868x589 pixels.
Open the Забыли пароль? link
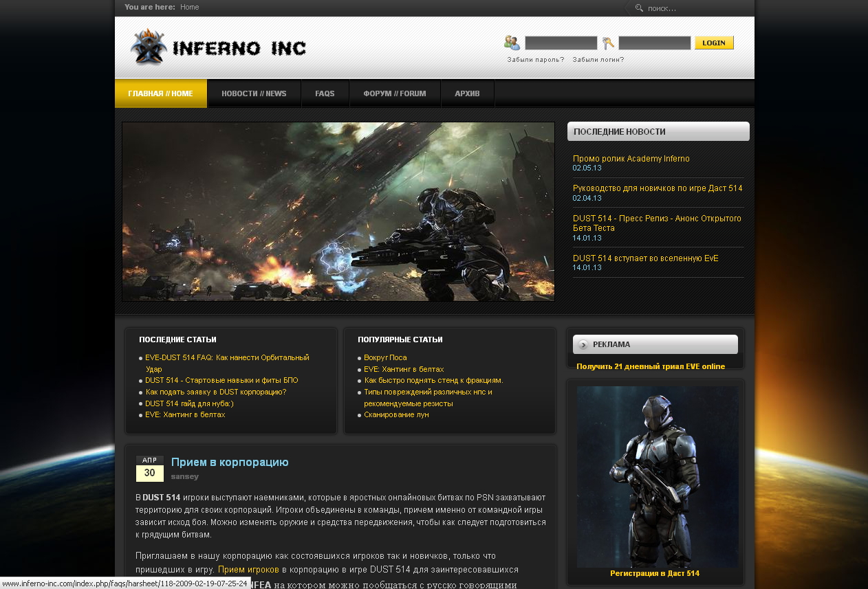coord(536,60)
